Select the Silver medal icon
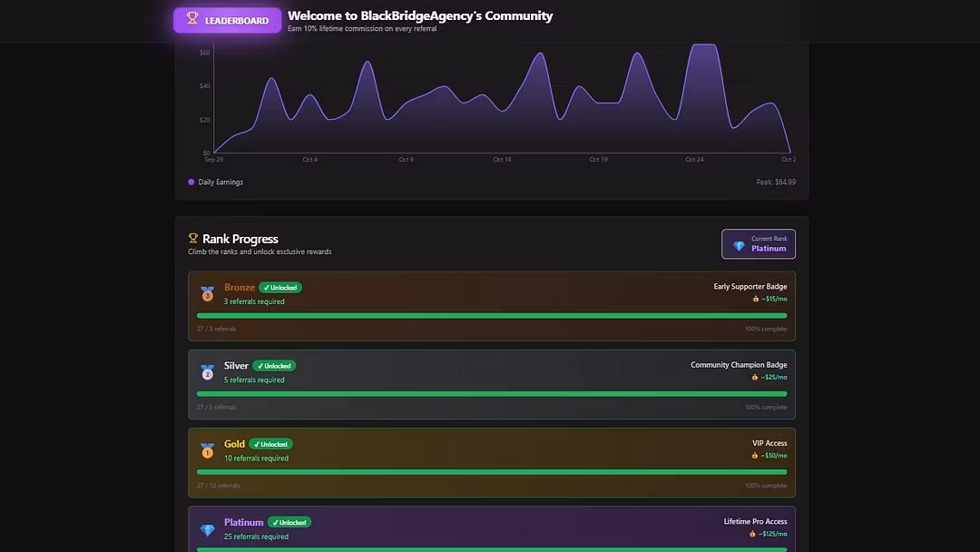Image resolution: width=980 pixels, height=552 pixels. (x=208, y=372)
